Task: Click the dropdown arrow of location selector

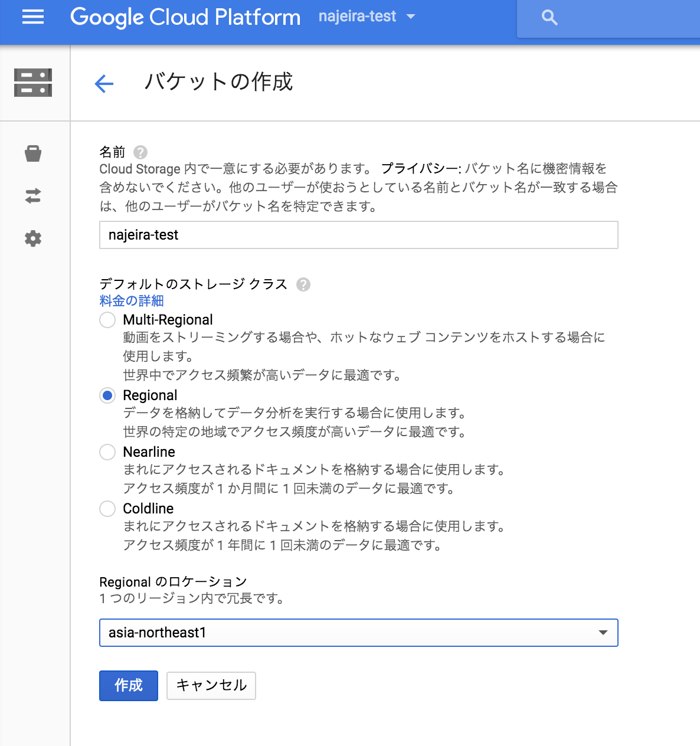Action: coord(603,633)
